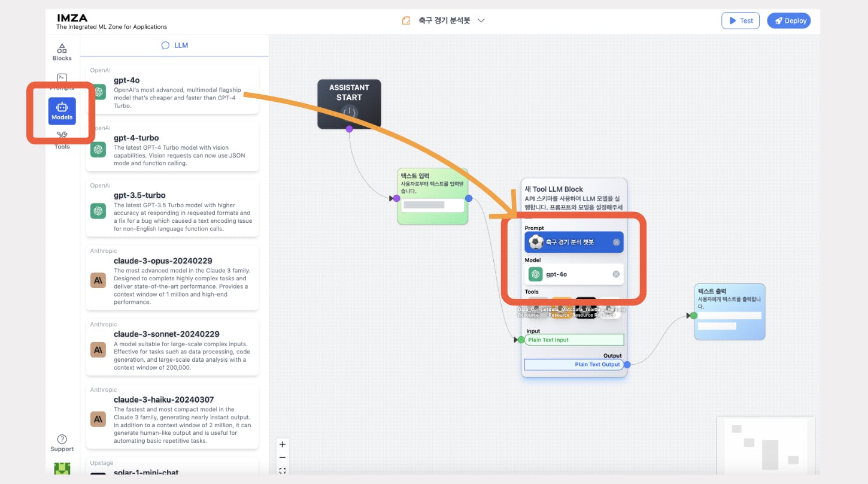Zoom in the canvas with plus
The height and width of the screenshot is (484, 868).
pyautogui.click(x=283, y=444)
